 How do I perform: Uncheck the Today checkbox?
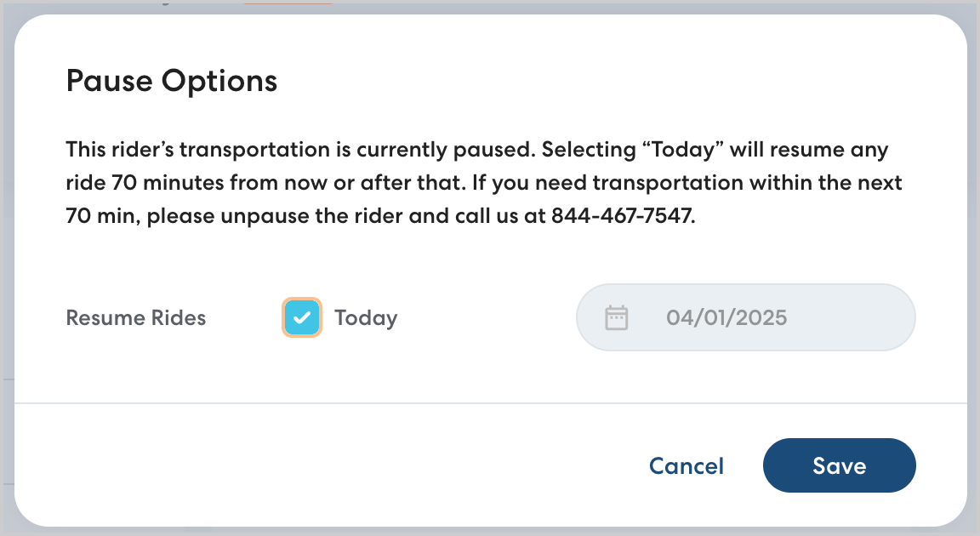[302, 318]
